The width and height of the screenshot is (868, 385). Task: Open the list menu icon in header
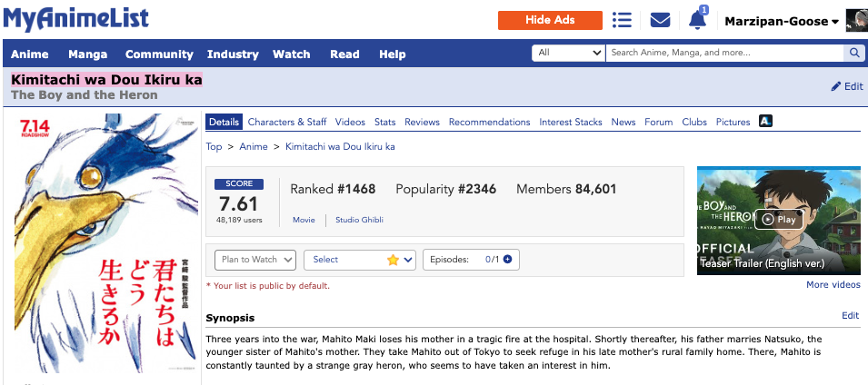pyautogui.click(x=622, y=20)
